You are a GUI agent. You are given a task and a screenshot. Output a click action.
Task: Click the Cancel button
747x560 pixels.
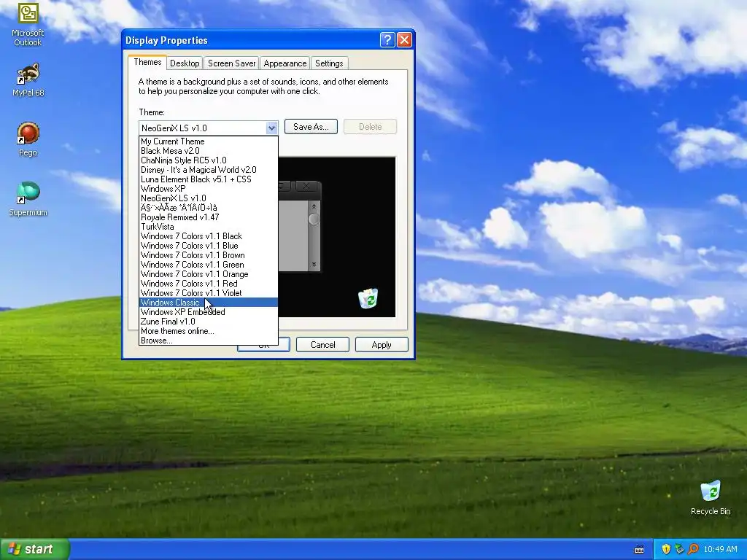click(x=323, y=345)
